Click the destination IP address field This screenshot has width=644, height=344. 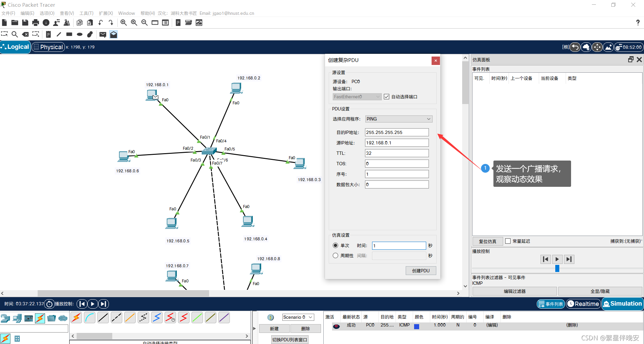coord(397,132)
